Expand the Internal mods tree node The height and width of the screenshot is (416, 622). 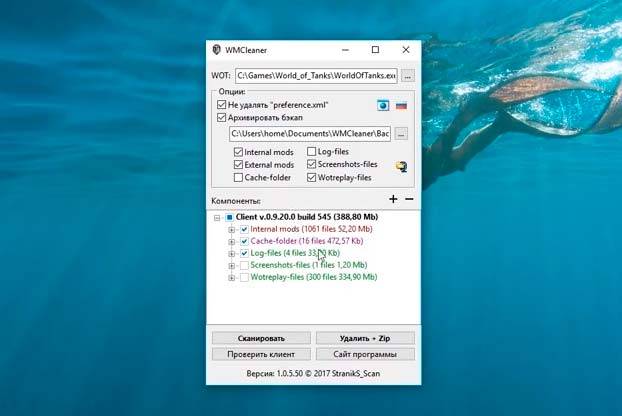pos(231,229)
